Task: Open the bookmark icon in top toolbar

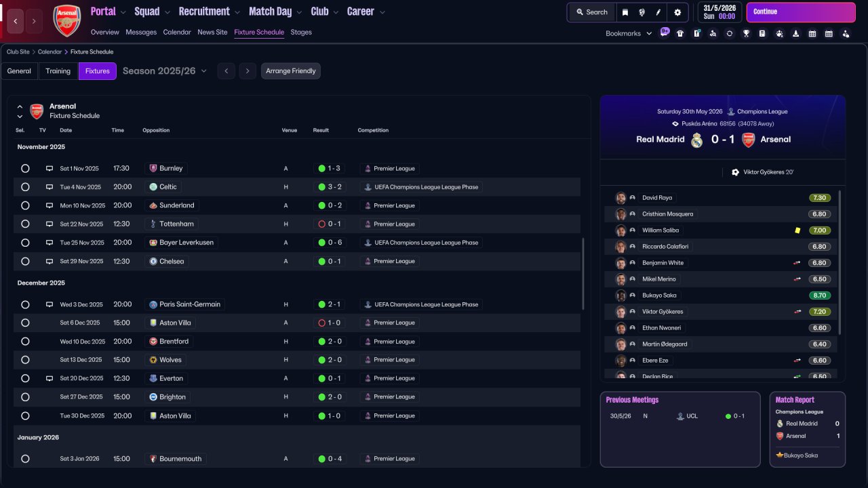Action: 625,12
